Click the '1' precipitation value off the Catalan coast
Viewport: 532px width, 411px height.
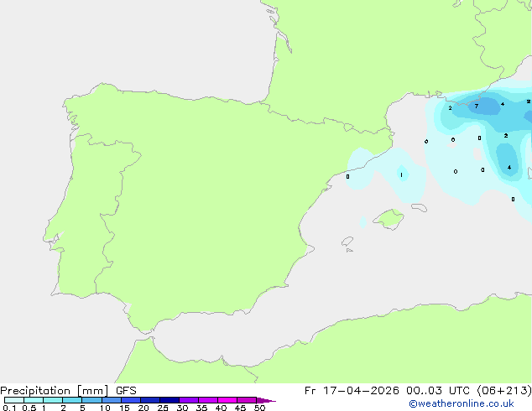[401, 175]
